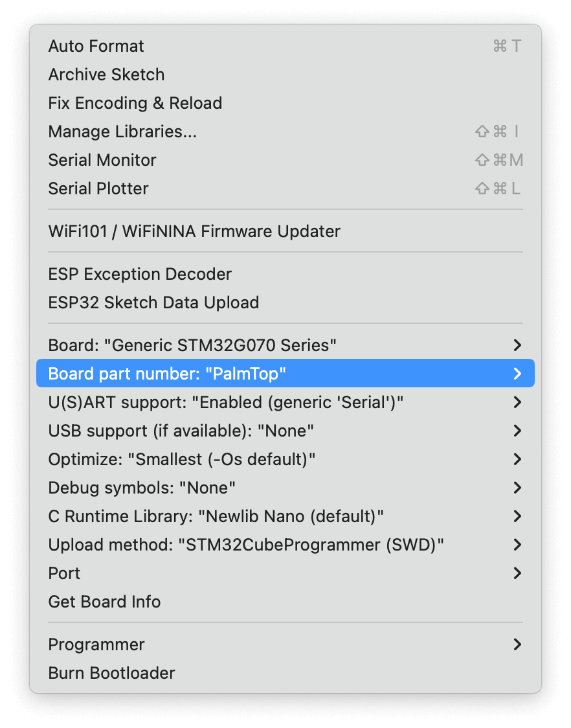This screenshot has height=728, width=571.
Task: Run ESP Exception Decoder
Action: point(285,274)
